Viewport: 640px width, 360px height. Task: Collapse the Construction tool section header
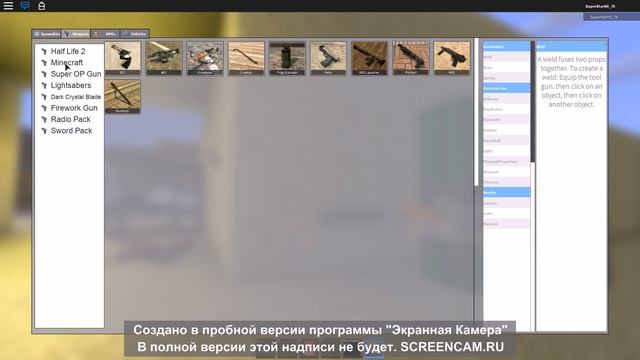click(x=506, y=88)
